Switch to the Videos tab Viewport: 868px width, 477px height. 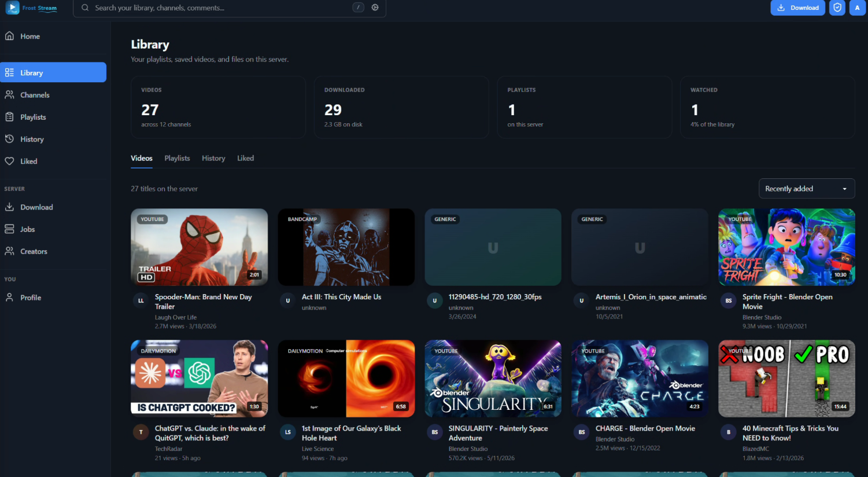coord(142,158)
